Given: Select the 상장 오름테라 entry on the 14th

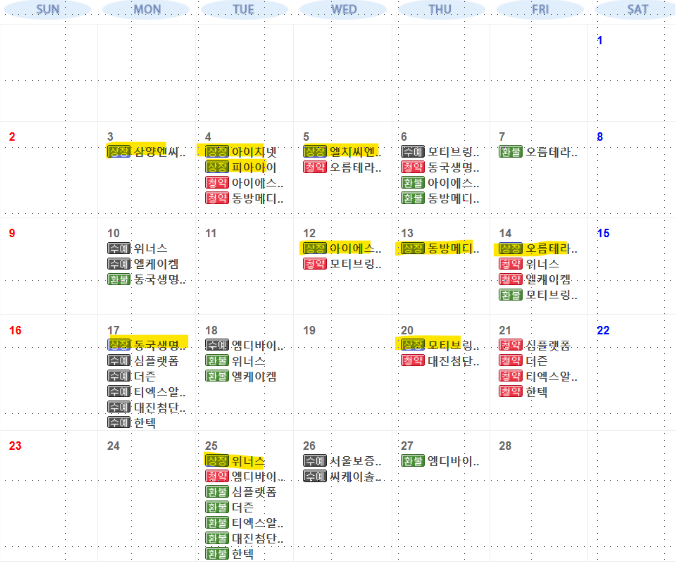Looking at the screenshot, I should pyautogui.click(x=538, y=248).
